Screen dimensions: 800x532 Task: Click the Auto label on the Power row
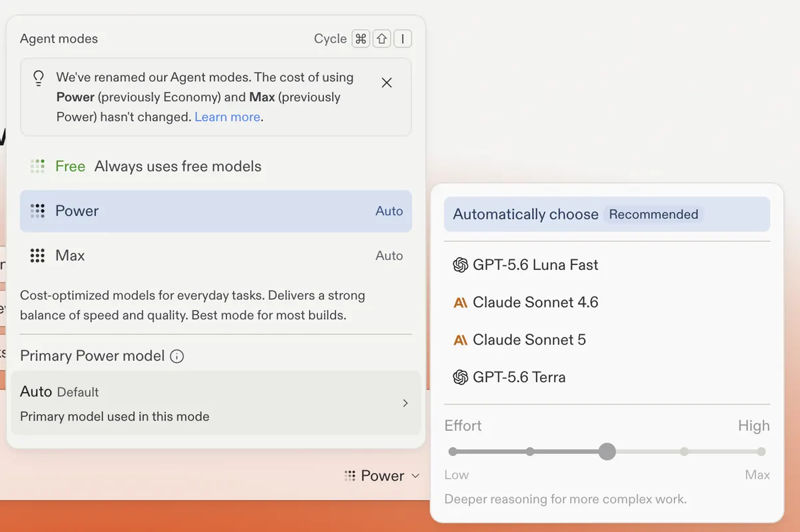[x=389, y=211]
